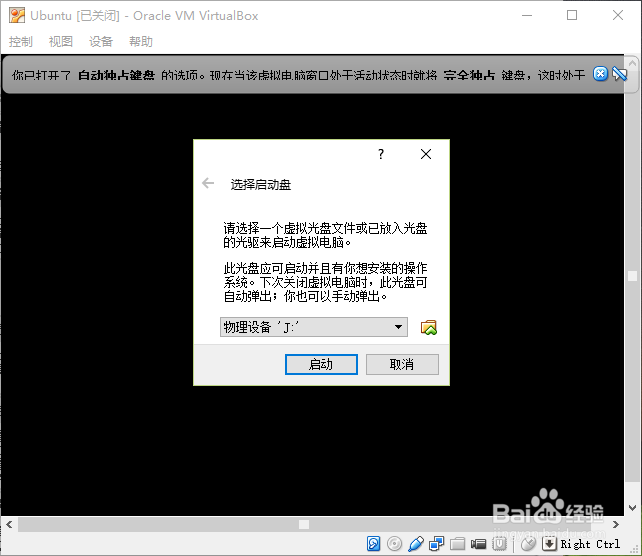642x556 pixels.
Task: Click the vertical scrollbar thumb
Action: (633, 276)
